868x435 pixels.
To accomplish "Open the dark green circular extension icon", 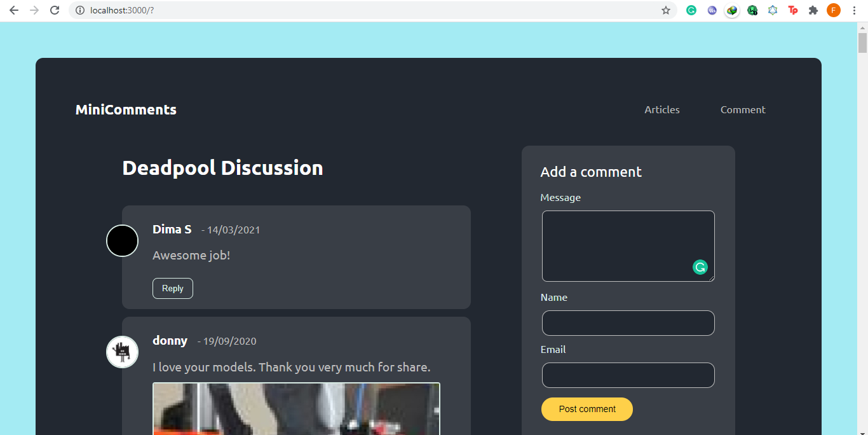I will (752, 10).
